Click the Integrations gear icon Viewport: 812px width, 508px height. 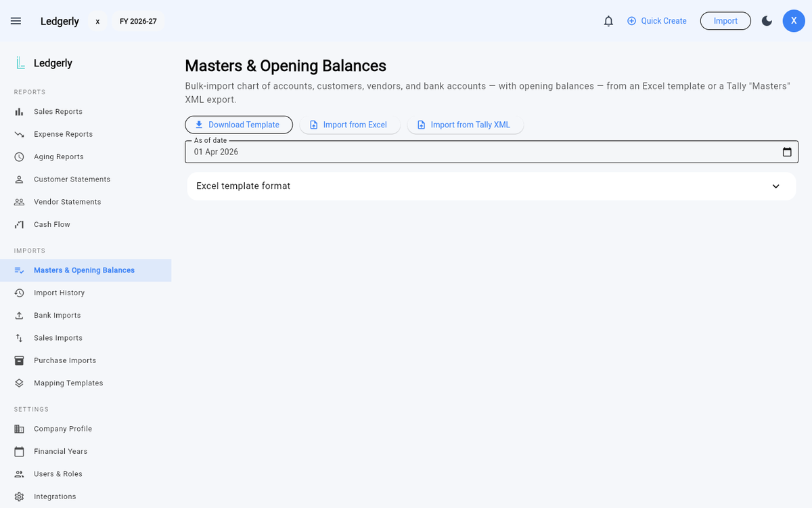click(20, 496)
